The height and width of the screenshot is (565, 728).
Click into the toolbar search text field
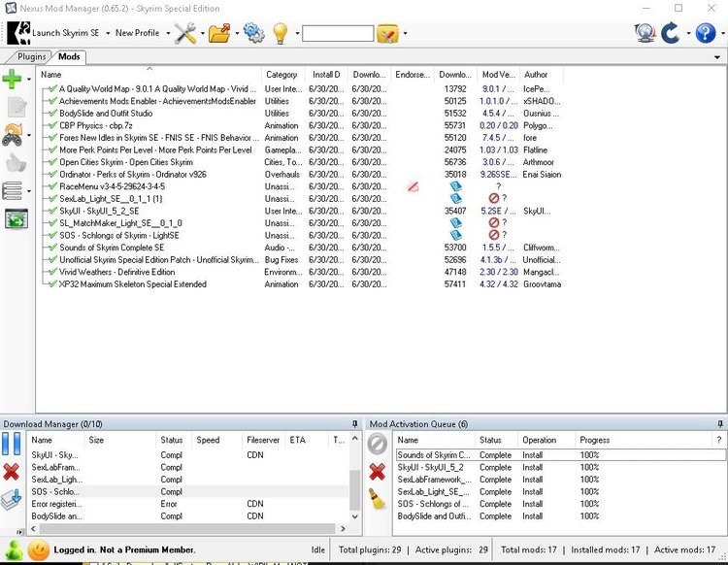click(338, 33)
